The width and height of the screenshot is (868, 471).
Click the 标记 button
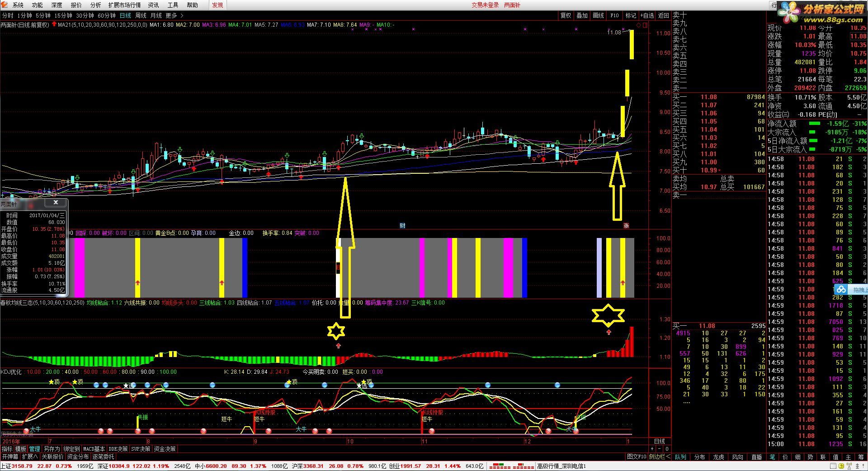pos(631,15)
